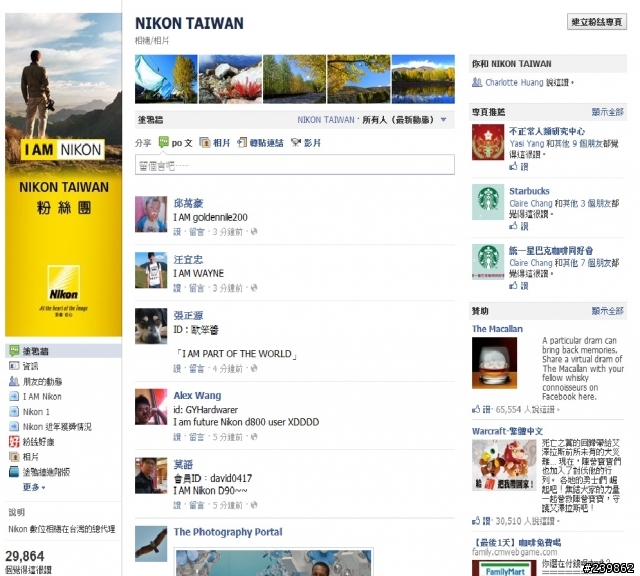Select the 轉貼連結 share link option
Screen dimensions: 640x576
coord(260,142)
